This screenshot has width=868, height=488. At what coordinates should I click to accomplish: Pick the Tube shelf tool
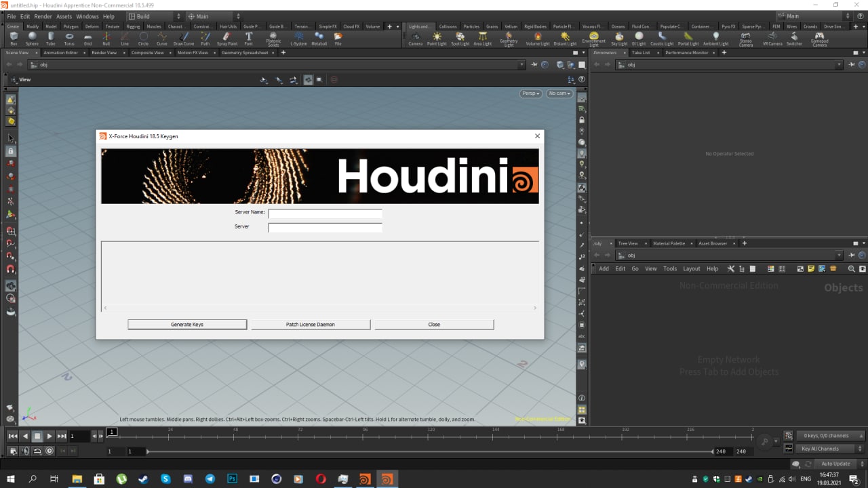pyautogui.click(x=51, y=39)
